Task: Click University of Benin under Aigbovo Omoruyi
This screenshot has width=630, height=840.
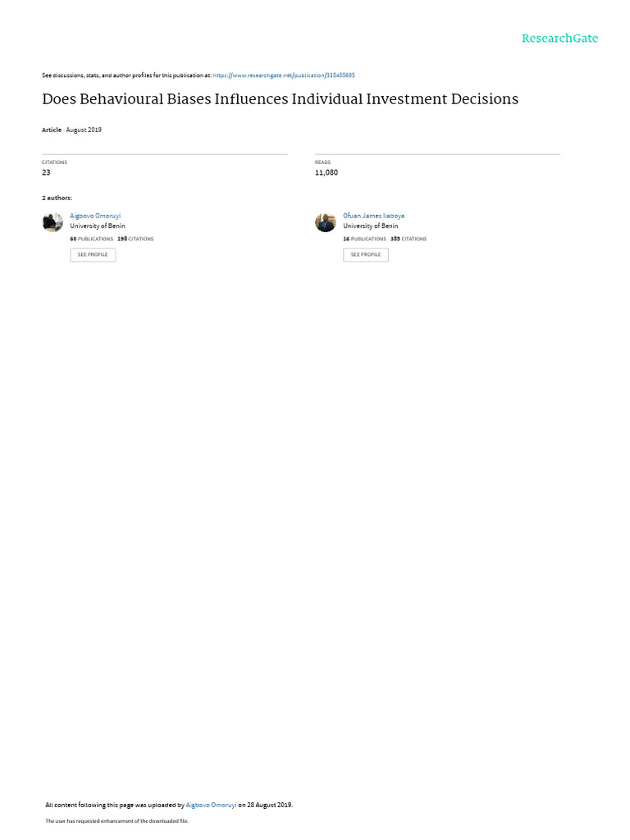Action: coord(98,226)
